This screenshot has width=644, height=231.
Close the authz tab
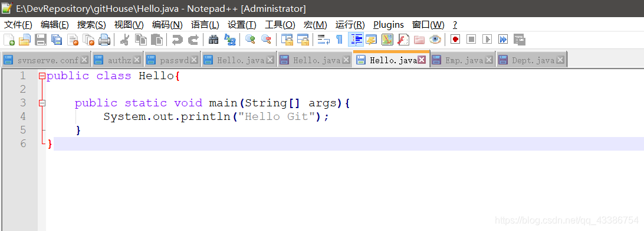137,60
